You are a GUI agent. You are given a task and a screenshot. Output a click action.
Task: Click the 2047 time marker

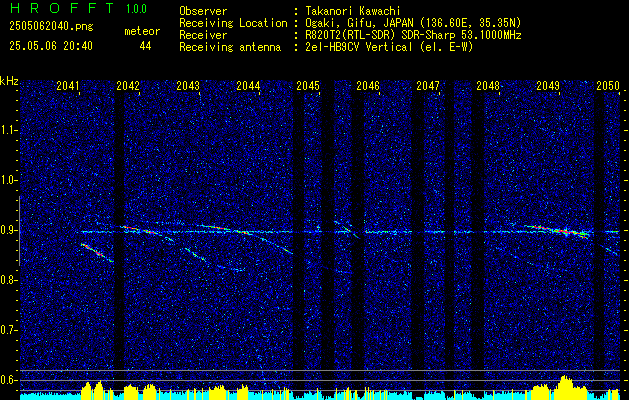(428, 85)
